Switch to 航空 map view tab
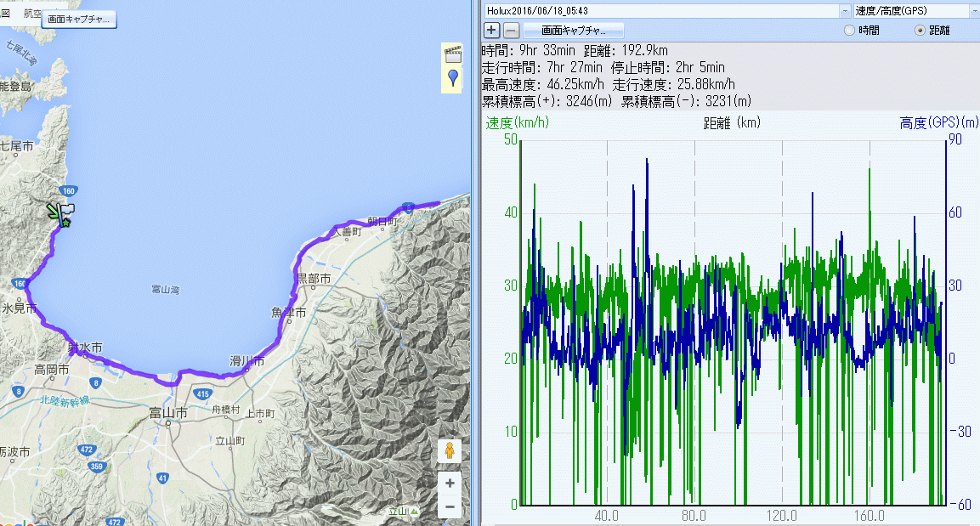The width and height of the screenshot is (980, 526). coord(34,14)
